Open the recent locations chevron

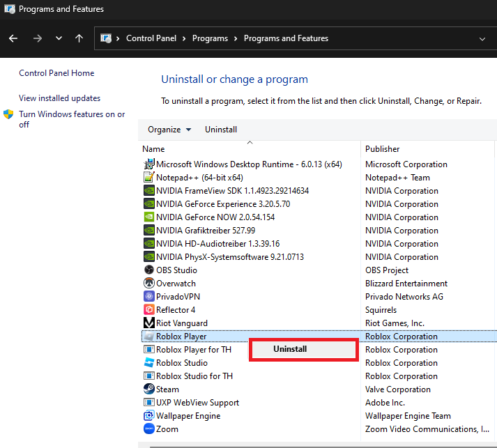(59, 39)
